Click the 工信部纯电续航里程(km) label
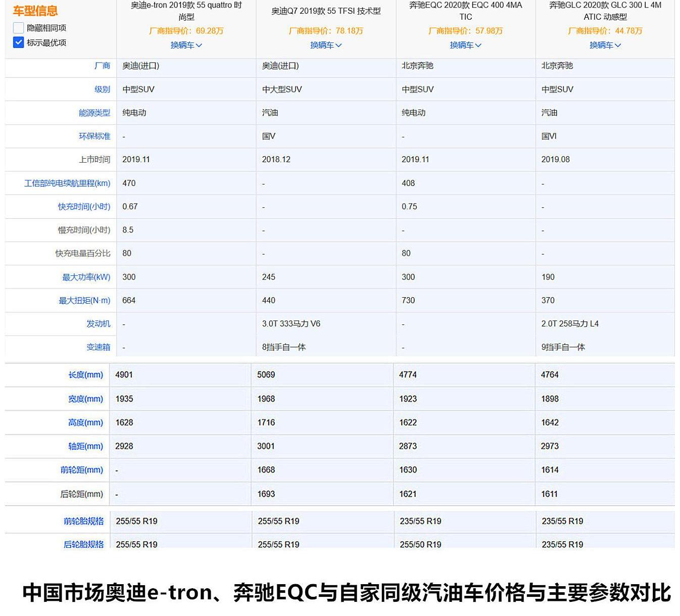Screen dimensions: 680x616 tap(67, 183)
